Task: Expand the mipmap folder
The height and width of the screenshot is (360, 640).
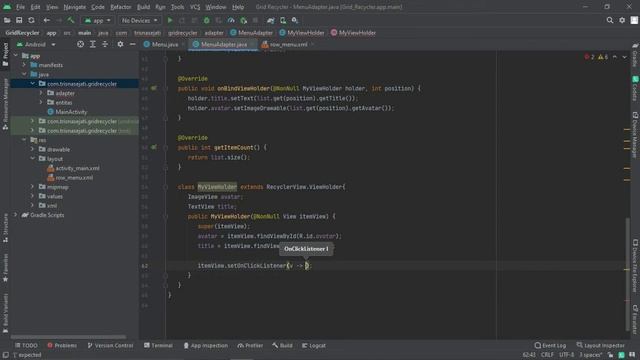Action: 32,187
